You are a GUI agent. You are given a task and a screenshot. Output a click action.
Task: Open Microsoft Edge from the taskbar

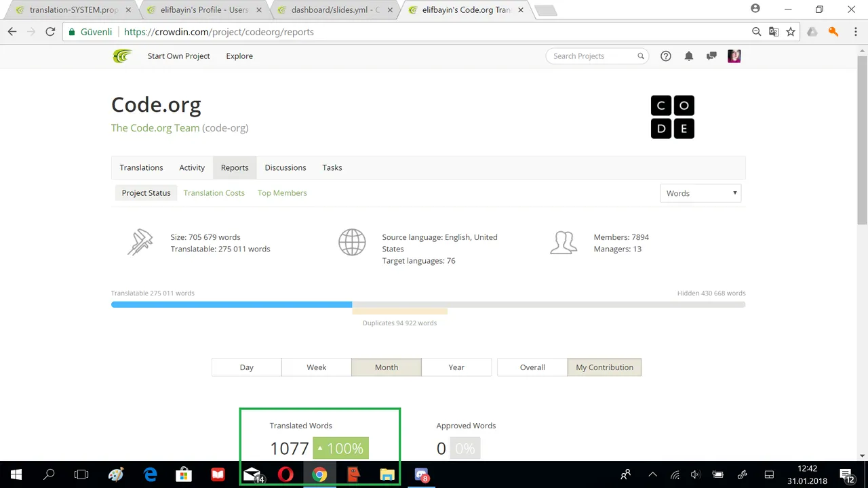(x=150, y=474)
